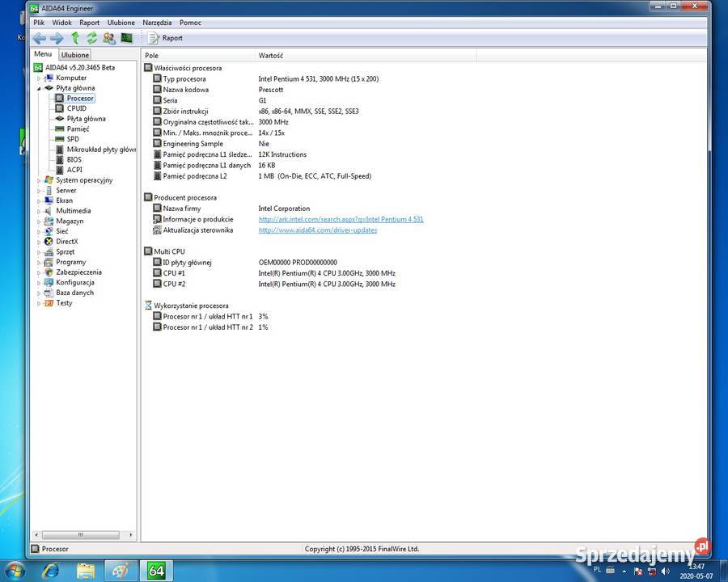Select the Zbiór instrukcji row
Viewport: 728px width, 582px height.
[x=256, y=111]
